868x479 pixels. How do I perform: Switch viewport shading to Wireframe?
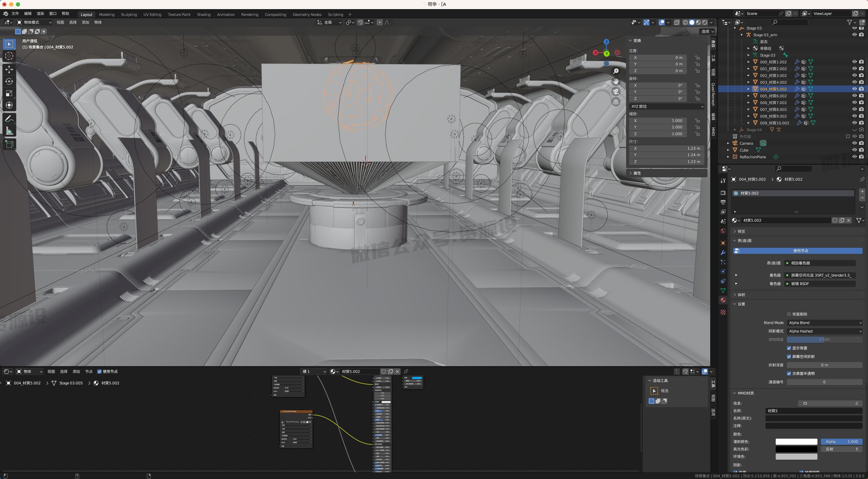(x=685, y=22)
